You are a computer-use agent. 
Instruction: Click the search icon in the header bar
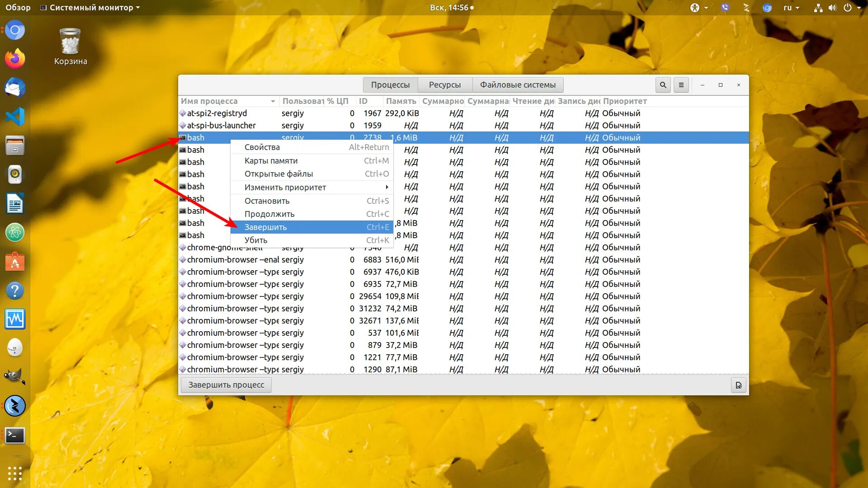tap(663, 85)
